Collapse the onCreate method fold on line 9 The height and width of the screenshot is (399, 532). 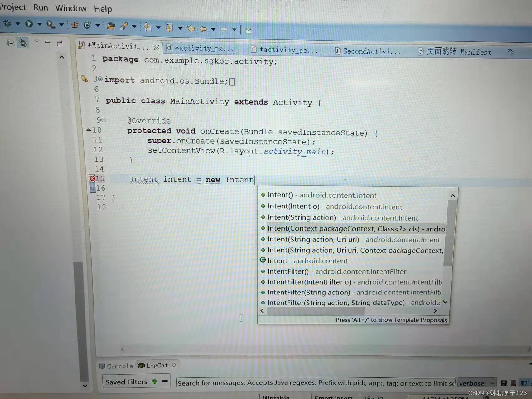click(x=104, y=120)
